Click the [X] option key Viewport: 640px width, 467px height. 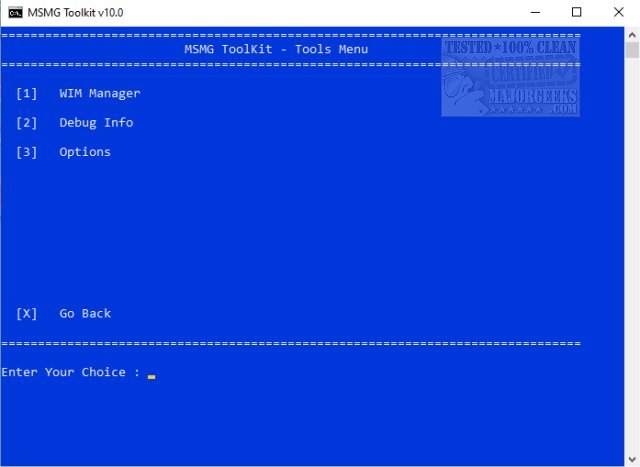click(x=27, y=314)
